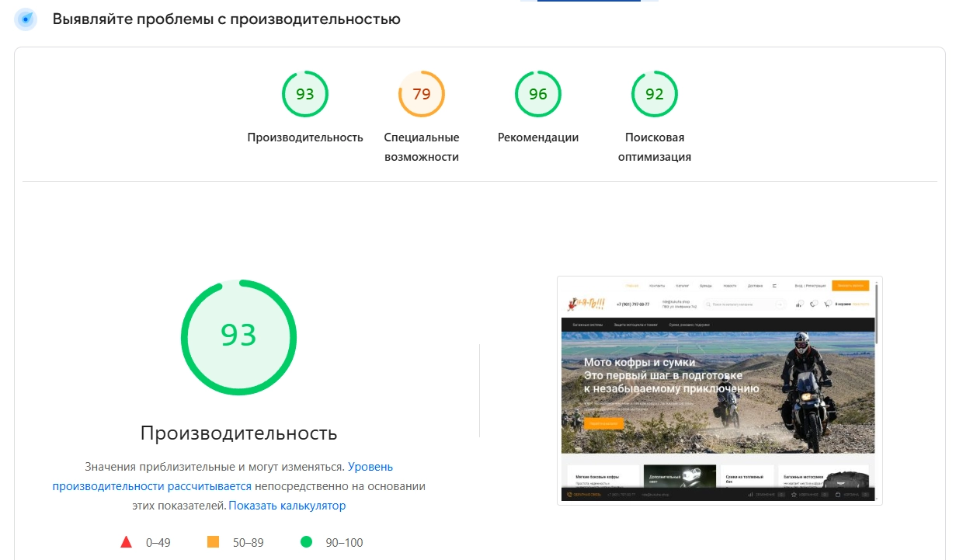Click the blue radar icon beside the heading
The image size is (963, 560).
[26, 19]
